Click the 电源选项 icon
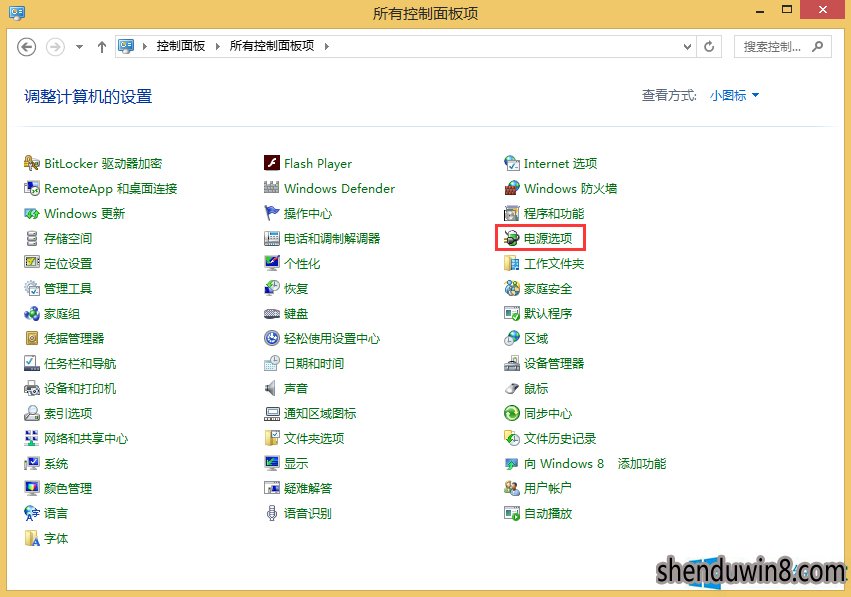This screenshot has width=851, height=597. coord(512,238)
